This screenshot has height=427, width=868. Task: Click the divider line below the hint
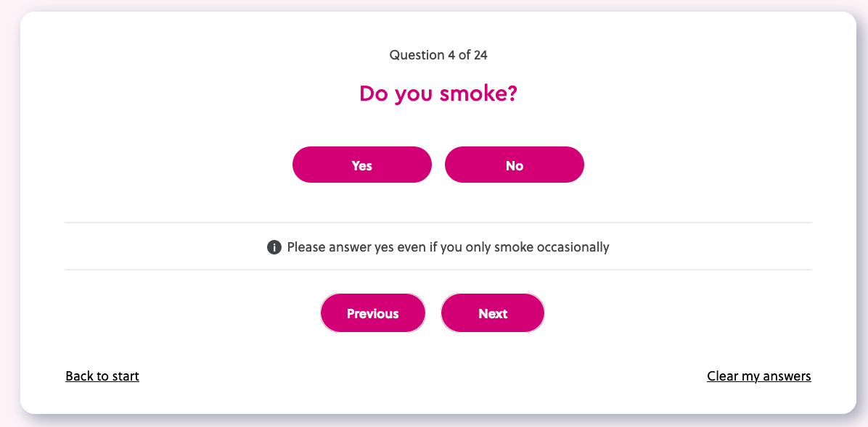[438, 270]
